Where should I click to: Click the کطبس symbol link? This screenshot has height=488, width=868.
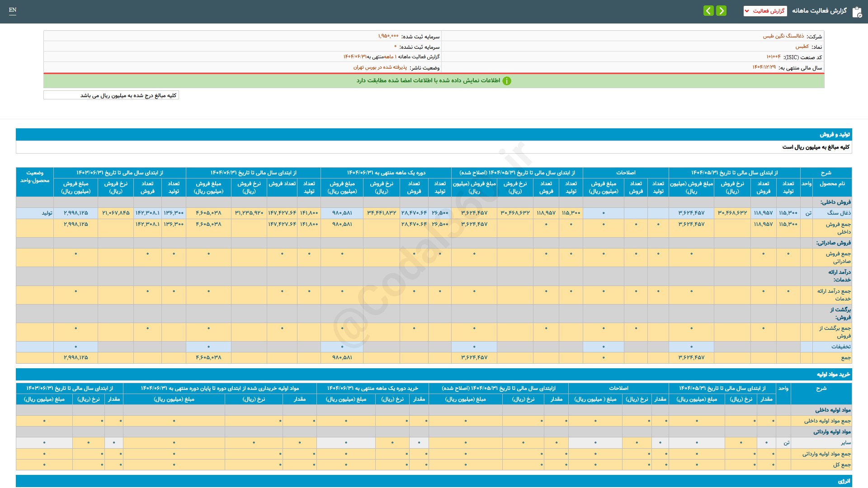pos(802,47)
